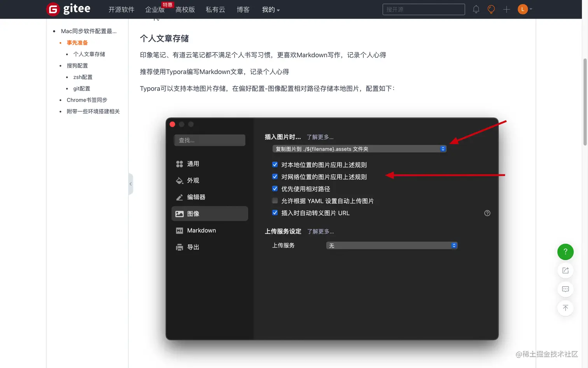The image size is (588, 368).
Task: Jump to git配置 outline entry
Action: pos(82,88)
